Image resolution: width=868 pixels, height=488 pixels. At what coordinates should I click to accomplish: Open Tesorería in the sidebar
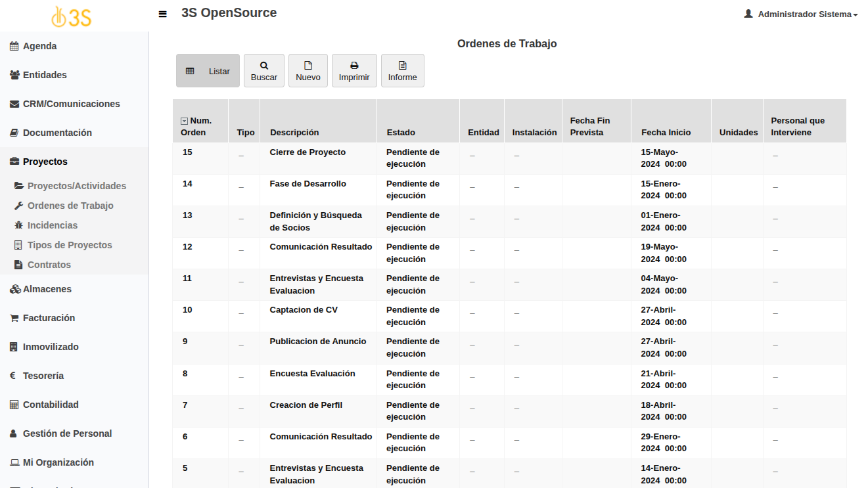[43, 376]
